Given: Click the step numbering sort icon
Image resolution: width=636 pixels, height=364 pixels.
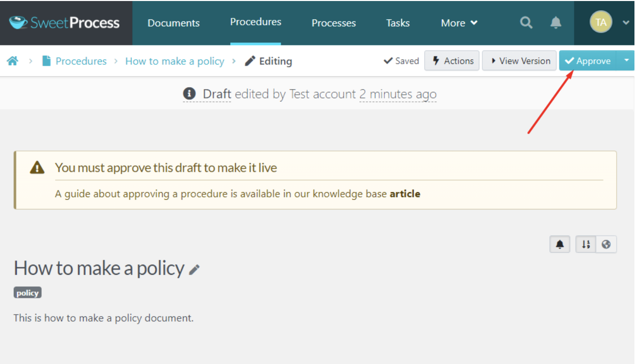Looking at the screenshot, I should 586,245.
